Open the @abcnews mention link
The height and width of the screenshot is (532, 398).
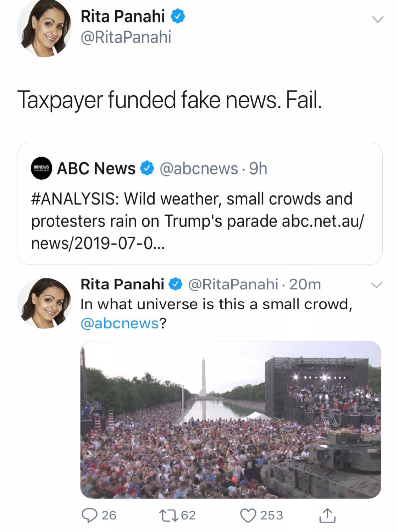120,323
